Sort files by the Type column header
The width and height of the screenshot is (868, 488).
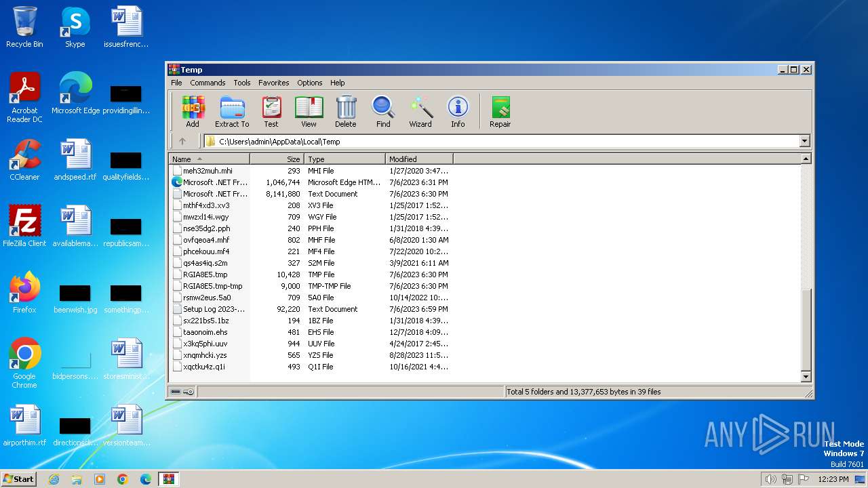tap(344, 159)
